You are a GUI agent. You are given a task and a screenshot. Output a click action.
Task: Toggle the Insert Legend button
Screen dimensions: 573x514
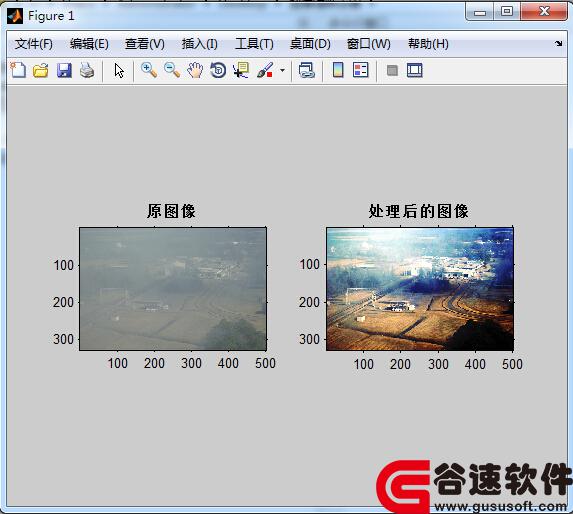pos(361,70)
